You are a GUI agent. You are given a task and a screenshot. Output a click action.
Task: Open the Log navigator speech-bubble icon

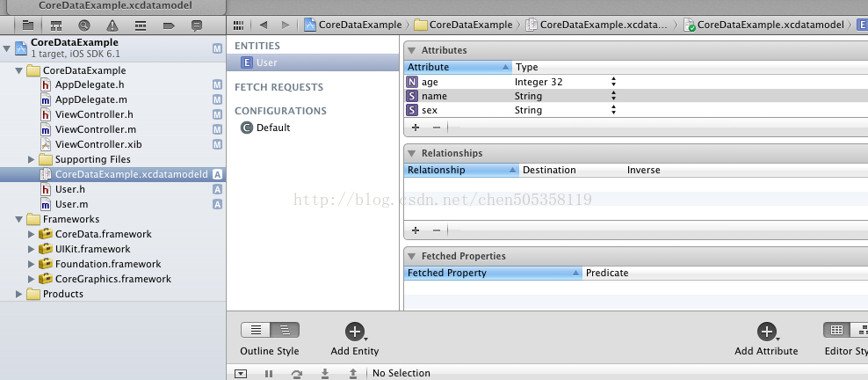coord(197,26)
